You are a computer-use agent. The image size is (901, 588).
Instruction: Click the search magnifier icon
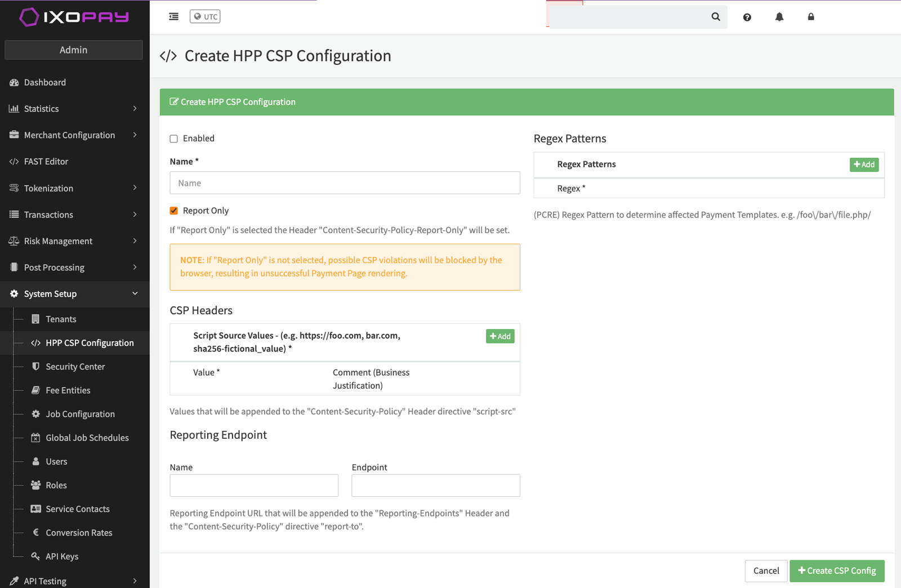pyautogui.click(x=716, y=17)
